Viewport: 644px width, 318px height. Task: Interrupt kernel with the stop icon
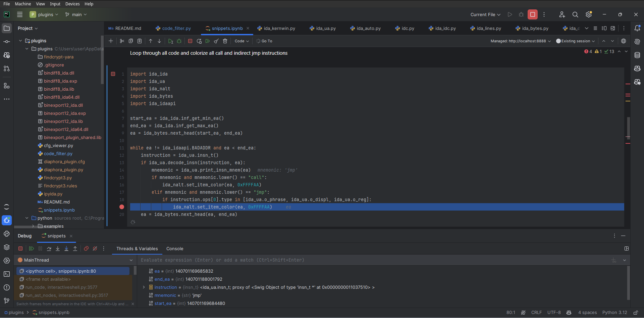pyautogui.click(x=190, y=41)
